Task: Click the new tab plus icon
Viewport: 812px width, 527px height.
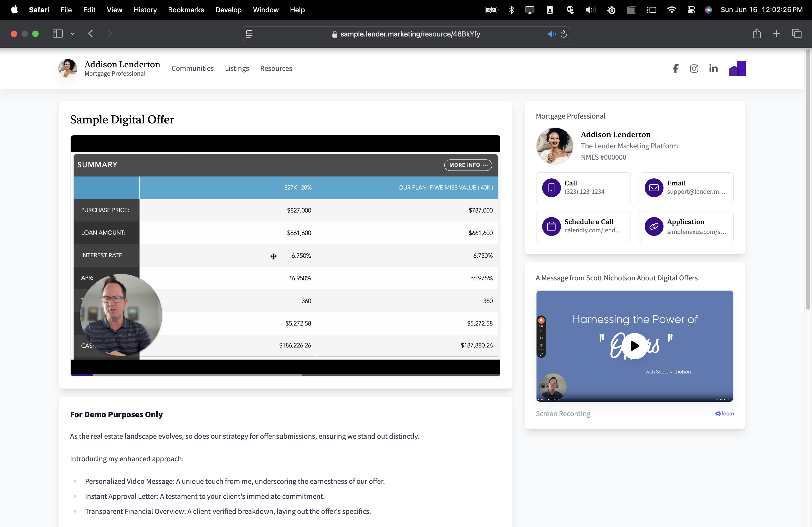Action: point(776,34)
